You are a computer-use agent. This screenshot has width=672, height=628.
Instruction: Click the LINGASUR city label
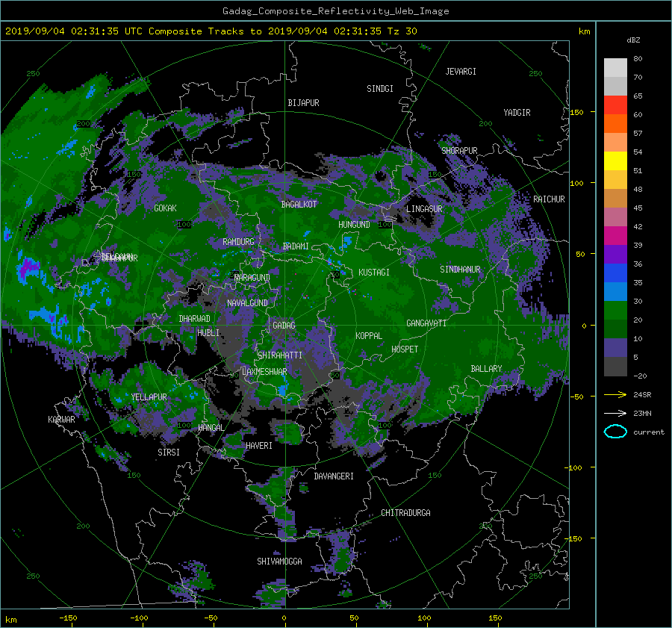pyautogui.click(x=424, y=209)
